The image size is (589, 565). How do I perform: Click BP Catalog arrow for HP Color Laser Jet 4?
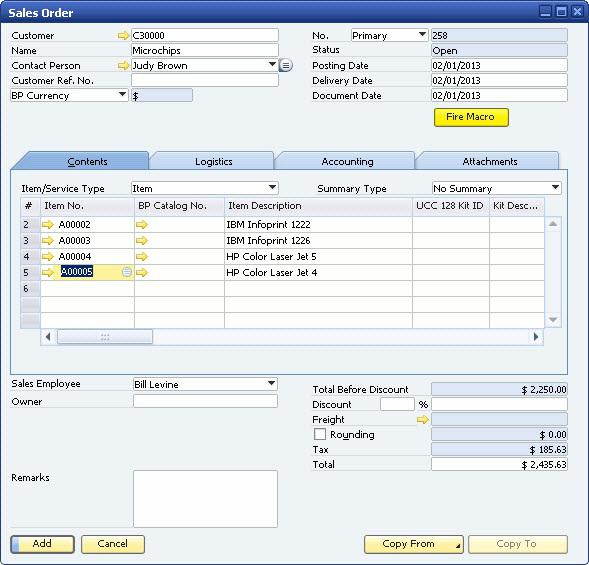coord(142,272)
